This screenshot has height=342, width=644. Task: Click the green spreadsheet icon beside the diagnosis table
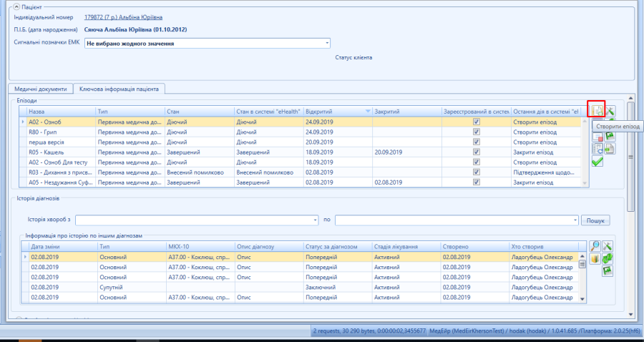608,271
